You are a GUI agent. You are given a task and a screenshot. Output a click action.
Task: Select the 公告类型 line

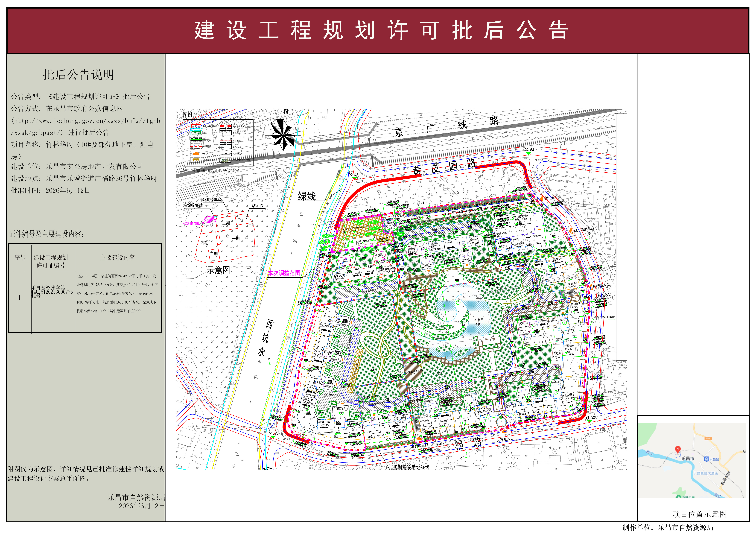pos(80,96)
